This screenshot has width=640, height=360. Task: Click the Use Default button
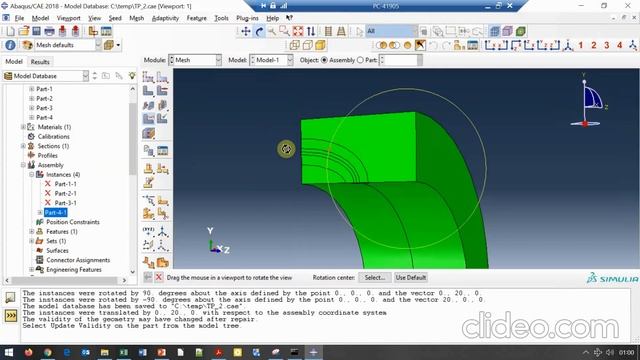pos(411,278)
